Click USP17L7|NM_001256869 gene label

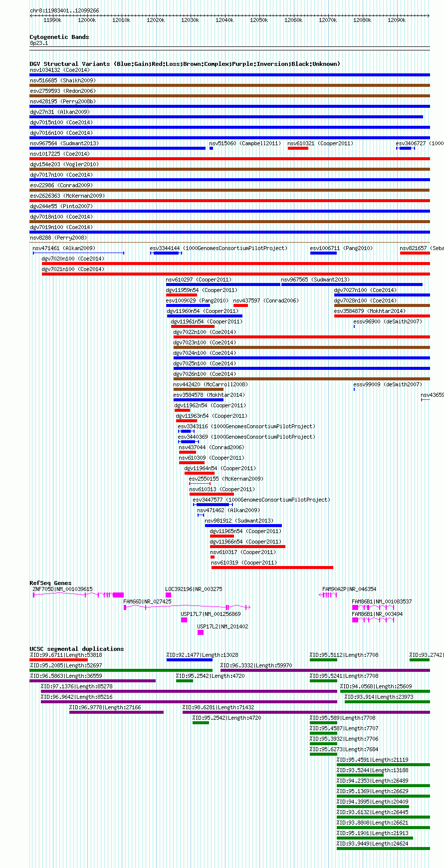click(211, 614)
